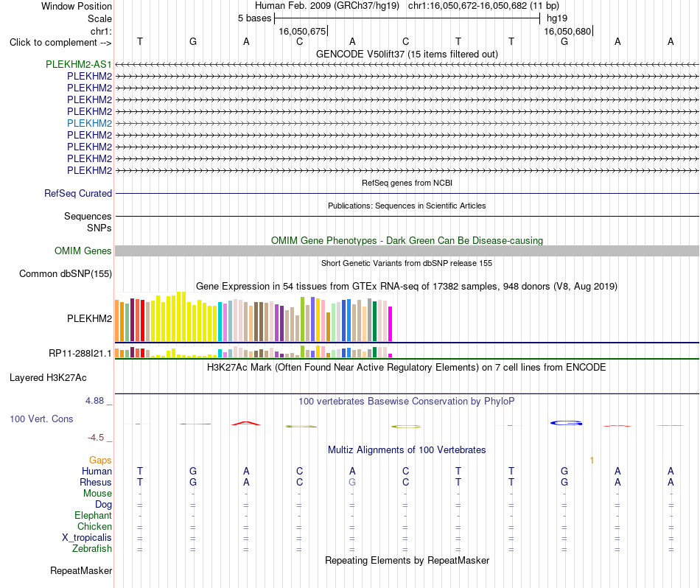The image size is (700, 588).
Task: Open 'Publications: Sequences in Scientific Articles' title
Action: 407,206
